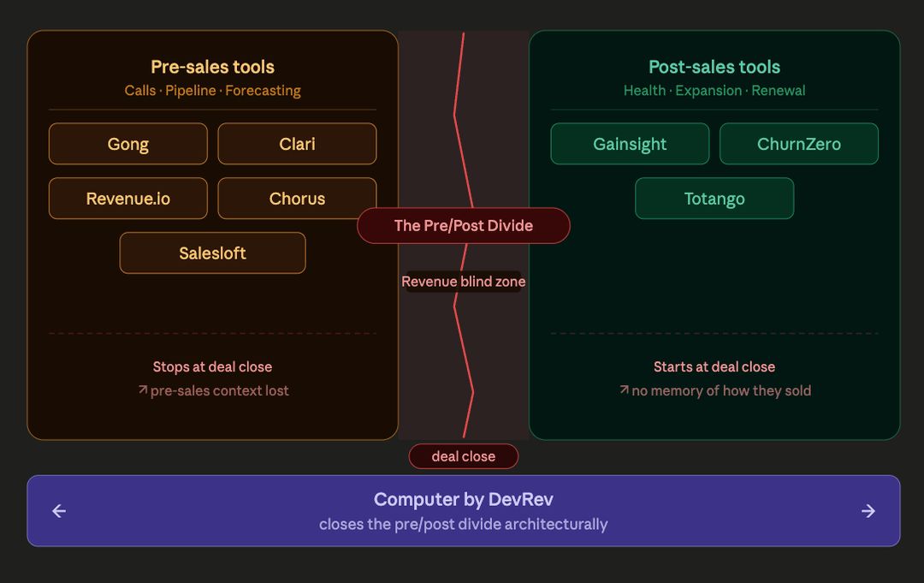Select the Revenue.io tool box

(x=127, y=199)
